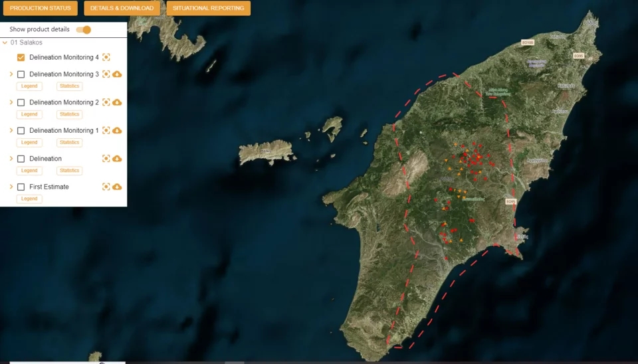
Task: Expand the Delineation item chevron
Action: 11,158
